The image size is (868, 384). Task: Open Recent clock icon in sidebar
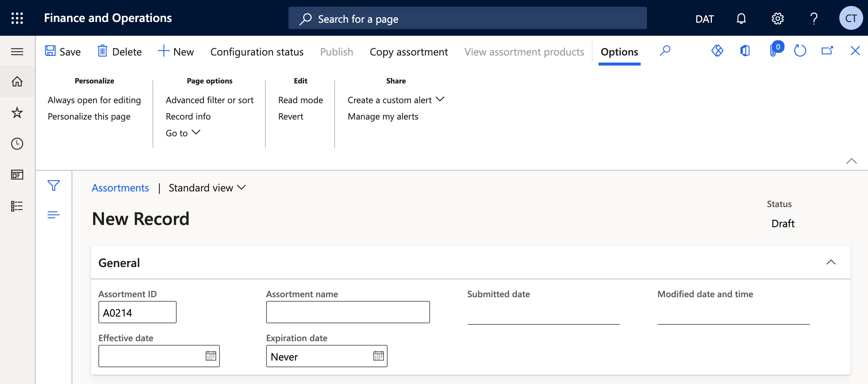click(x=17, y=144)
